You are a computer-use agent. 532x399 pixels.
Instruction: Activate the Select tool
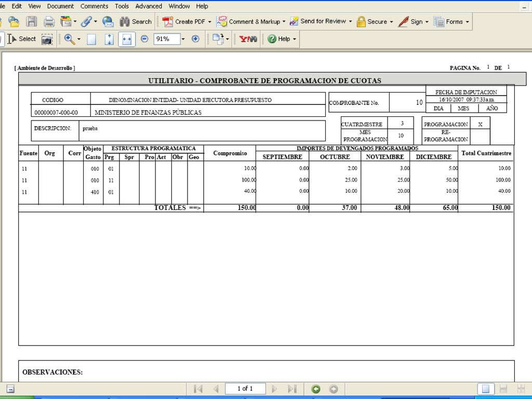click(22, 39)
